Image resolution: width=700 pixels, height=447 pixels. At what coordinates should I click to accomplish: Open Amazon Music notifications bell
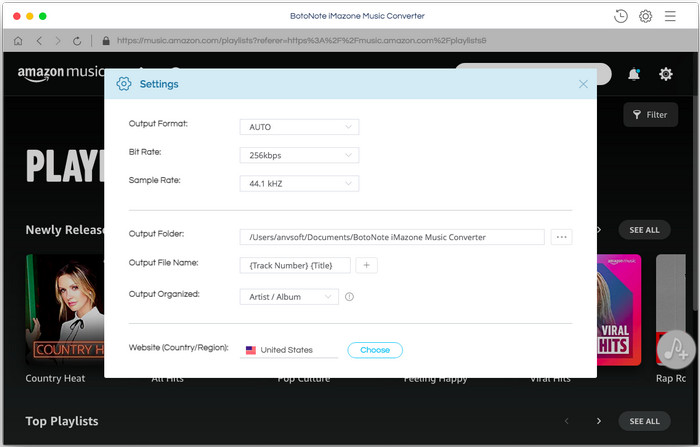[x=634, y=74]
